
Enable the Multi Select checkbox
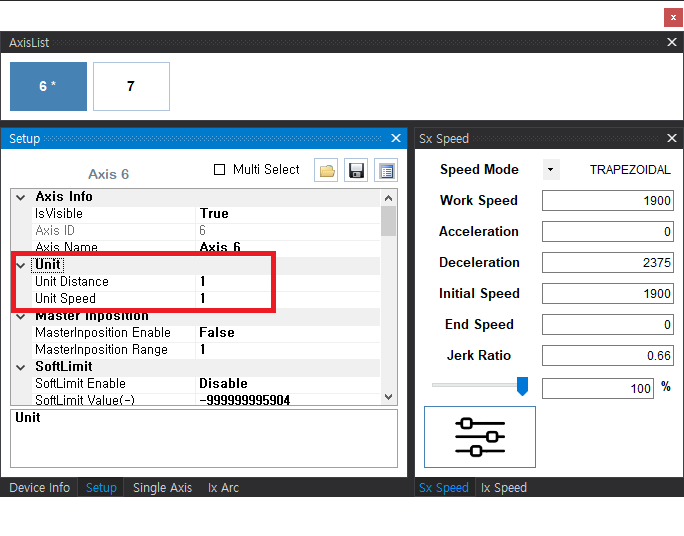tap(220, 170)
